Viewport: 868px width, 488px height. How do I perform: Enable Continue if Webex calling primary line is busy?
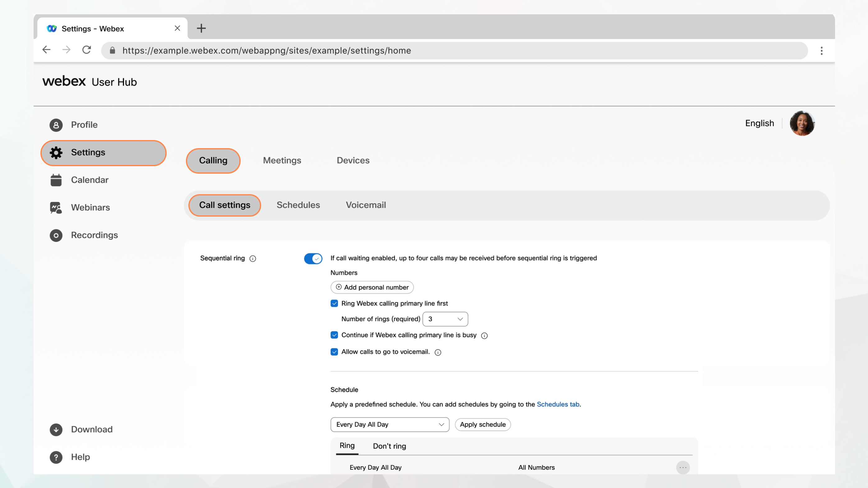[334, 335]
